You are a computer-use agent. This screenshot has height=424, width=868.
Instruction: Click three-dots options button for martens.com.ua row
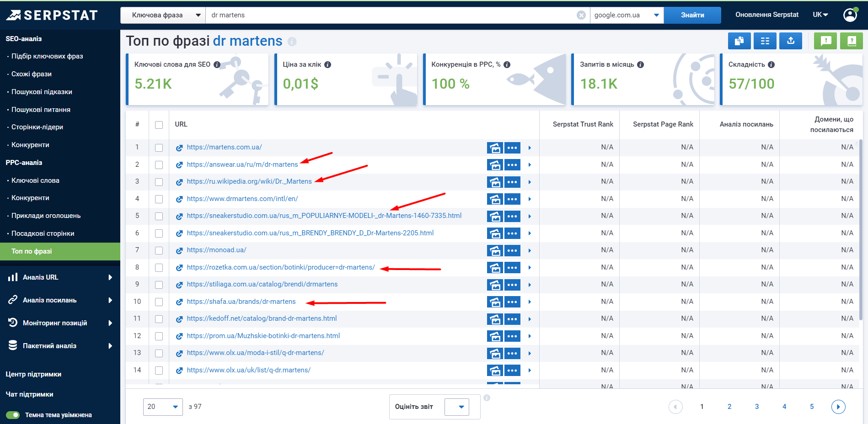coord(512,148)
